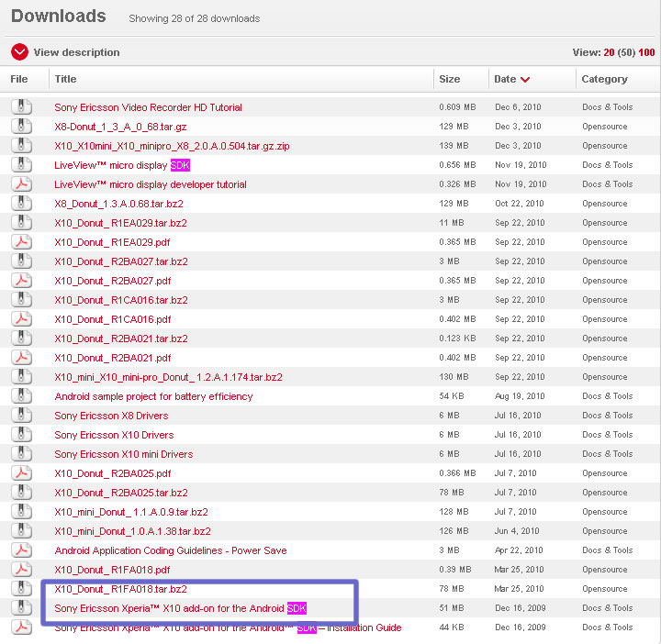Click the PDF icon for X10_Donut_R2BA025.pdf
The image size is (661, 644).
click(x=21, y=473)
